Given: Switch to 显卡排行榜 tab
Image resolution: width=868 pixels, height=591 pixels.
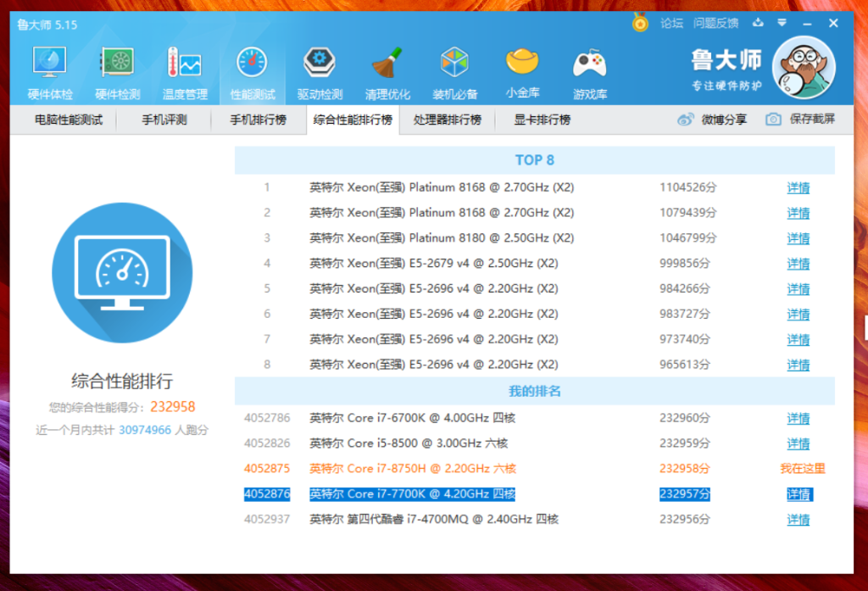Looking at the screenshot, I should (x=542, y=120).
